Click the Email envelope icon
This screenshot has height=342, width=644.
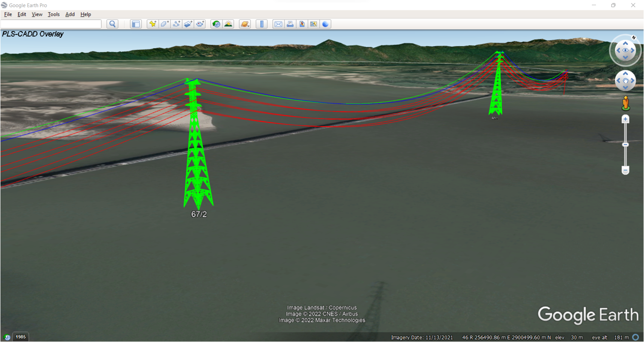(x=278, y=24)
